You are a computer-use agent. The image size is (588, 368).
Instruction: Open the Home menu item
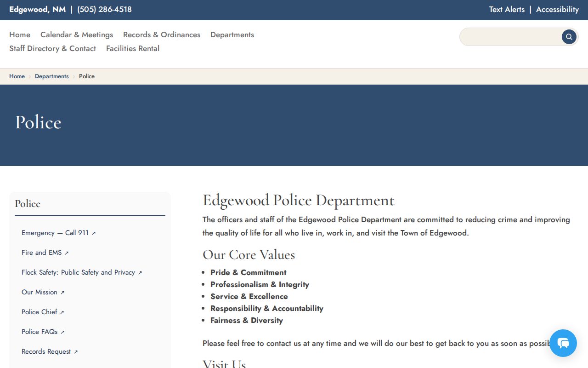tap(20, 34)
